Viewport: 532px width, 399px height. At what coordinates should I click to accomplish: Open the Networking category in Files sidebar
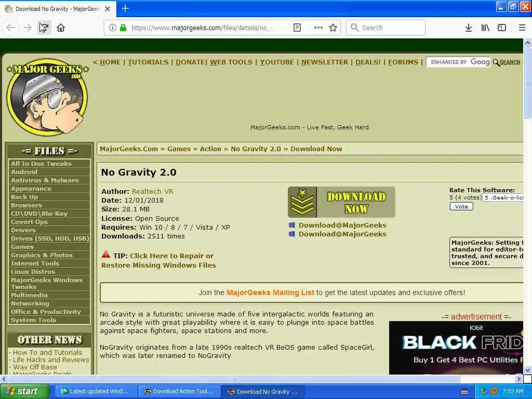pyautogui.click(x=30, y=303)
